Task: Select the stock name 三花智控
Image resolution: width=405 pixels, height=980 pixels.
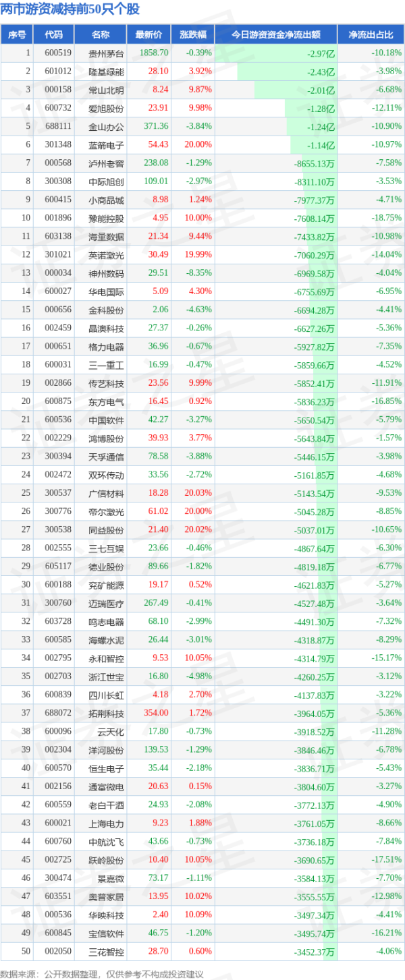Action: pos(106,951)
